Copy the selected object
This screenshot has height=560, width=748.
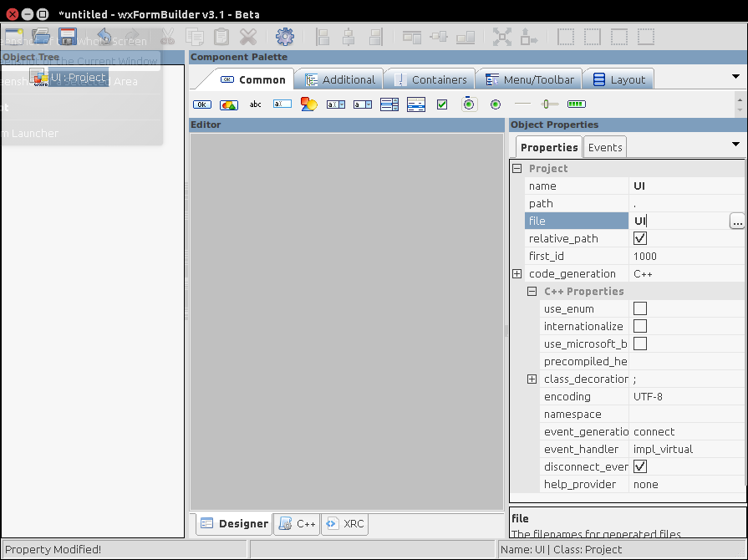(x=195, y=37)
